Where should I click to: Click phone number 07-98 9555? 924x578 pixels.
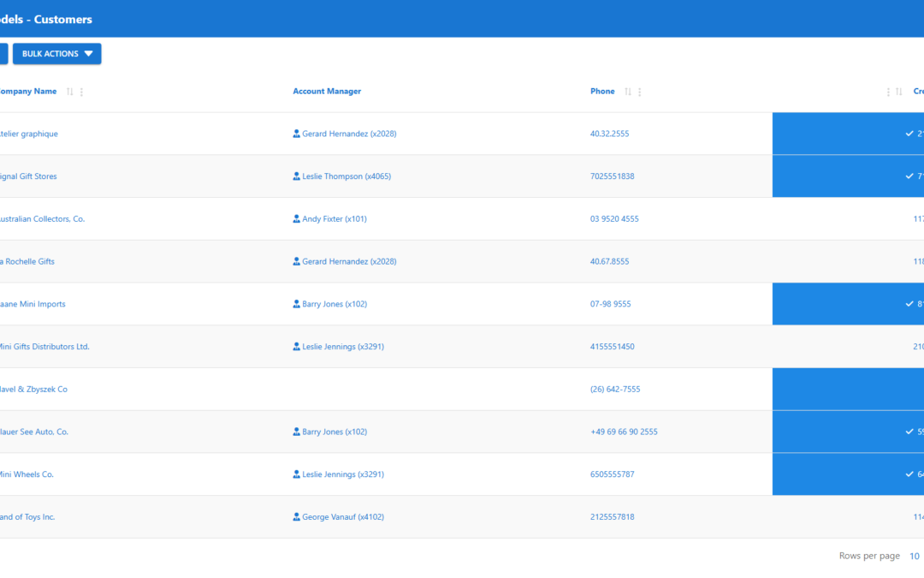coord(611,304)
